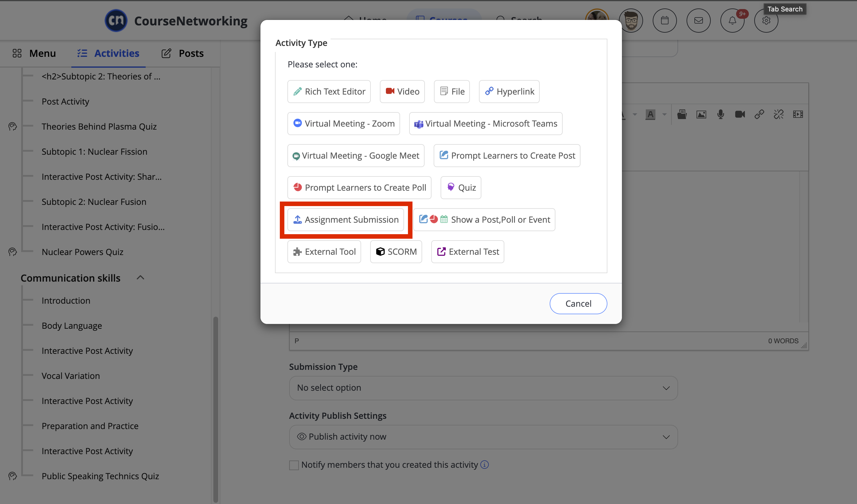The width and height of the screenshot is (857, 504).
Task: Click the CourseNetworking logo
Action: (x=176, y=21)
